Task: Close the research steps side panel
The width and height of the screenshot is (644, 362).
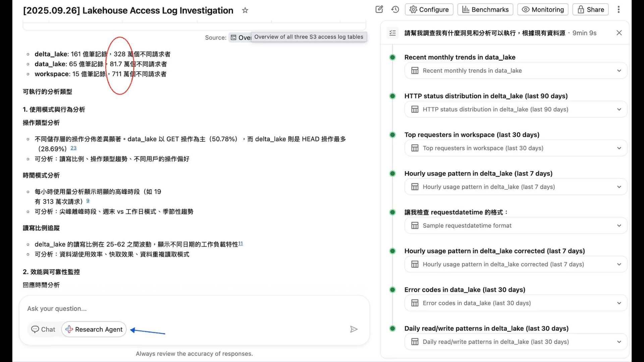Action: pyautogui.click(x=619, y=33)
